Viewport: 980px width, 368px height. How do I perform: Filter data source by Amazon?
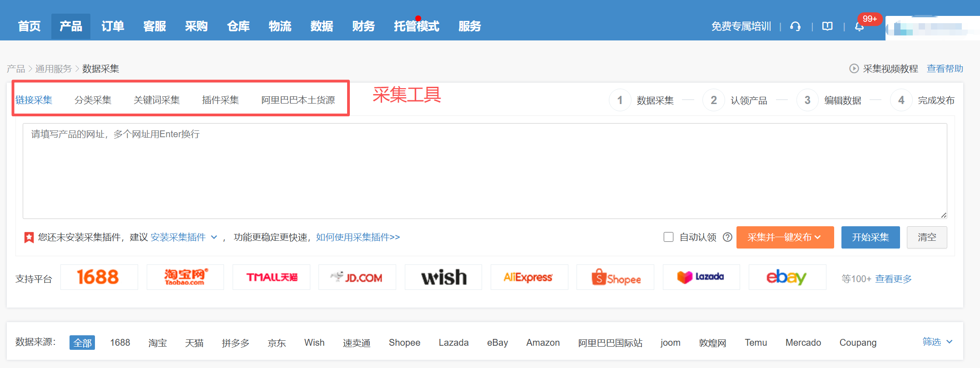[x=543, y=343]
